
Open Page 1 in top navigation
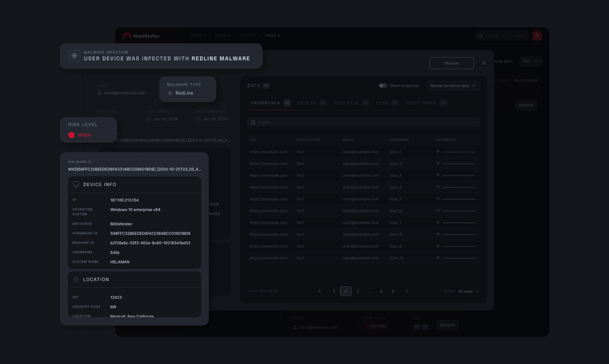[x=199, y=35]
